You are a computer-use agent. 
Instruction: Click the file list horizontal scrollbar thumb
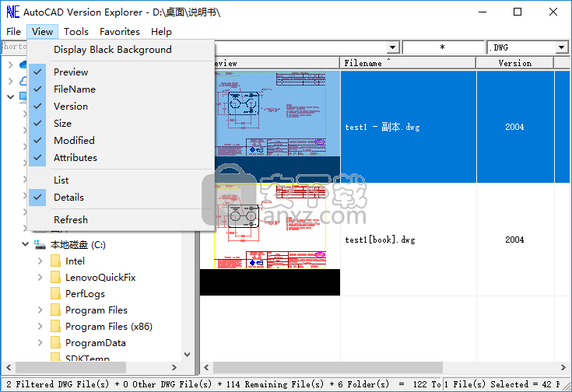328,367
